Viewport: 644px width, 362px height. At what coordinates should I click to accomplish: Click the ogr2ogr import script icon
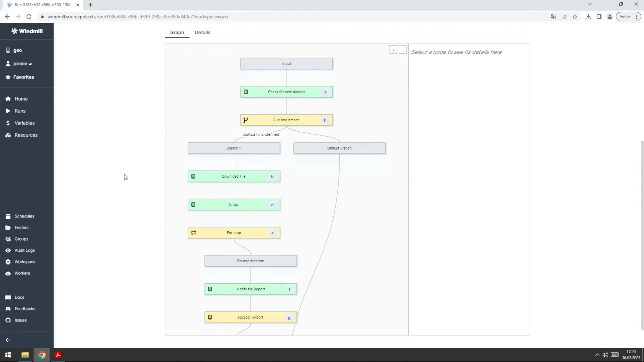210,317
